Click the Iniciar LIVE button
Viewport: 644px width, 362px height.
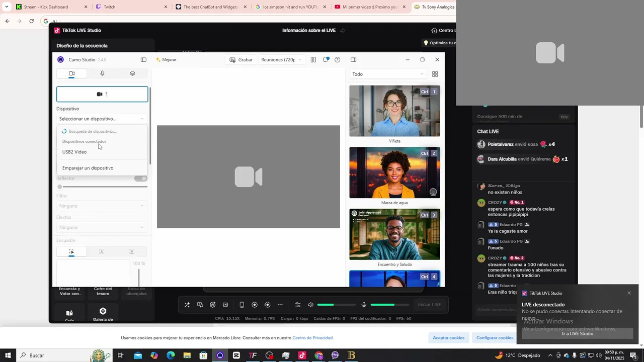pos(429,305)
